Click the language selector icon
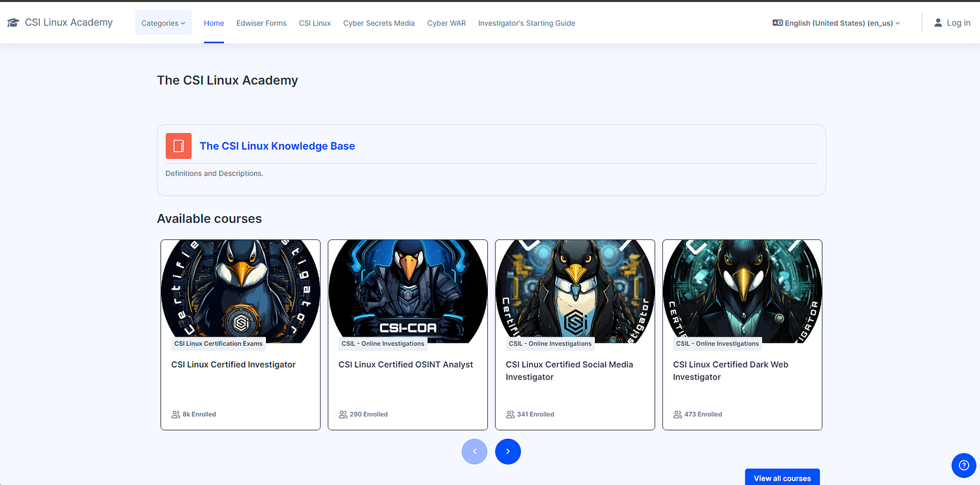Image resolution: width=980 pixels, height=485 pixels. (777, 23)
